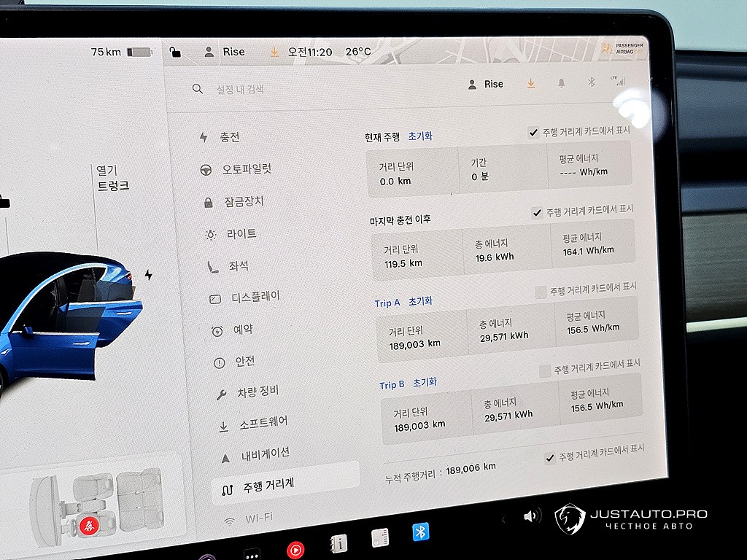Viewport: 747px width, 560px height.
Task: Tap the speaker volume icon
Action: (x=532, y=516)
